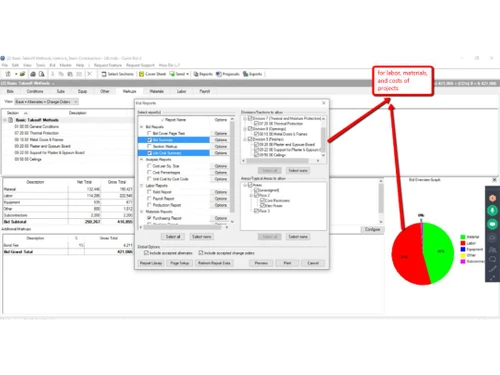Viewport: 500px width, 375px height.
Task: Click the Send toolbar button
Action: pyautogui.click(x=177, y=74)
